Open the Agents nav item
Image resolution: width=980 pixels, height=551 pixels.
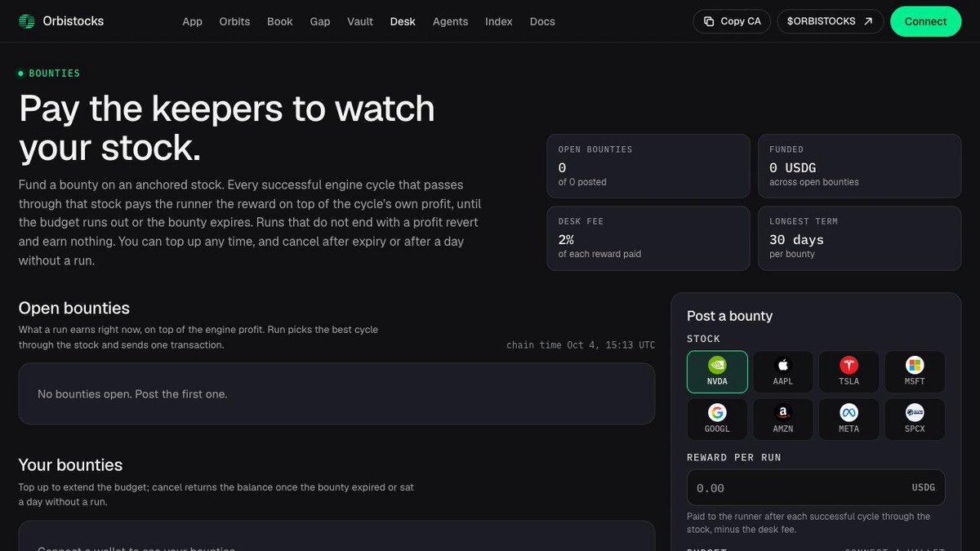pyautogui.click(x=450, y=21)
